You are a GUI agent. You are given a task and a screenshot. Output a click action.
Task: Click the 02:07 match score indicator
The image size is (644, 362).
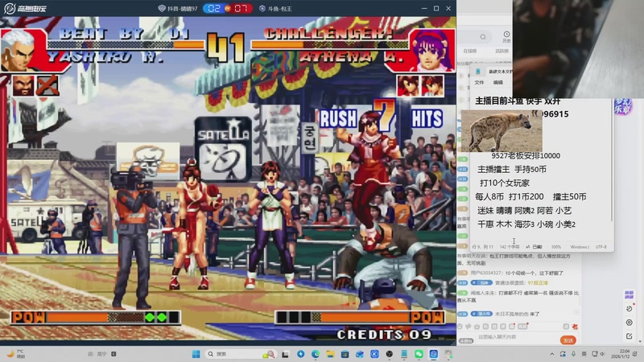tap(228, 8)
